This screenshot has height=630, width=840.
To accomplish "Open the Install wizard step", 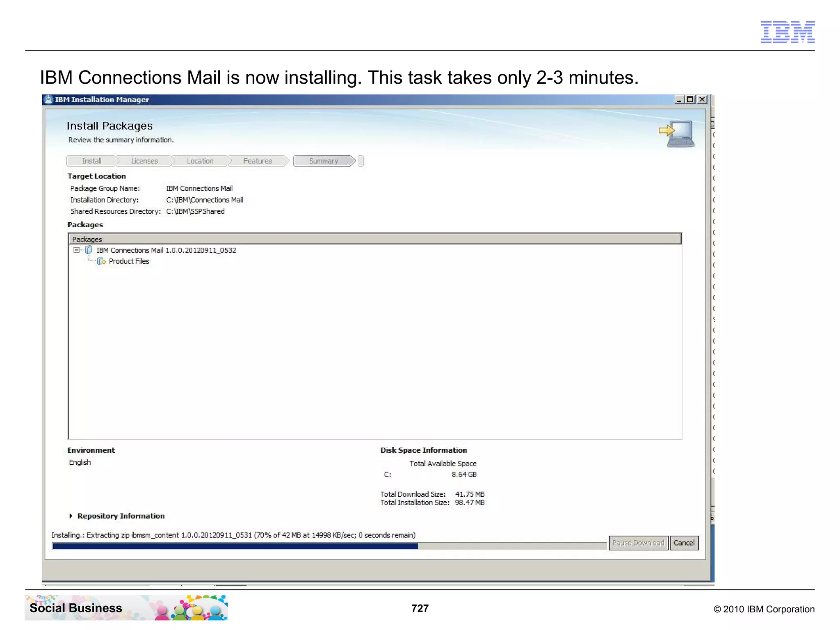I will coord(91,161).
